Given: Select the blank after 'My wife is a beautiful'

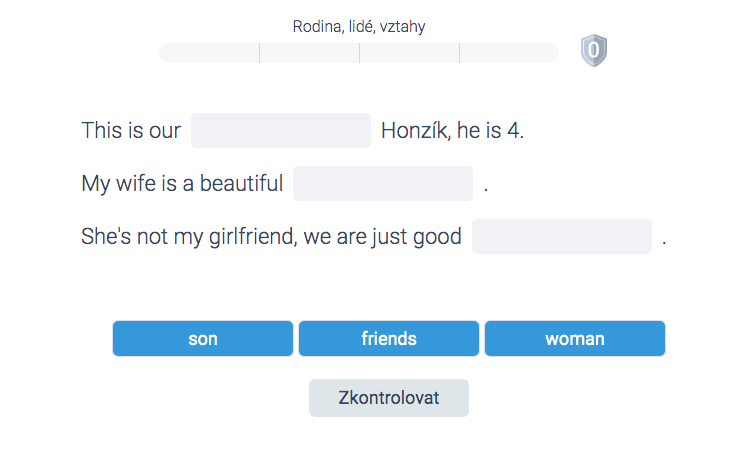Looking at the screenshot, I should pos(383,183).
